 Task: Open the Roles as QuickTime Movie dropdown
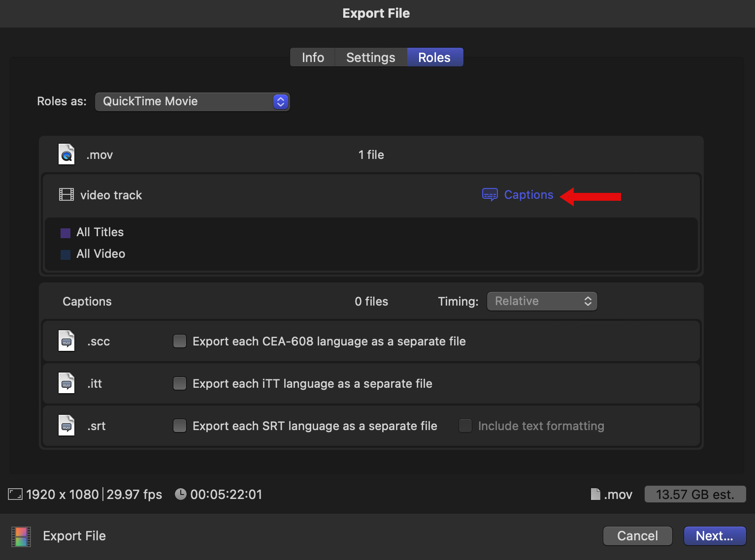pyautogui.click(x=192, y=101)
